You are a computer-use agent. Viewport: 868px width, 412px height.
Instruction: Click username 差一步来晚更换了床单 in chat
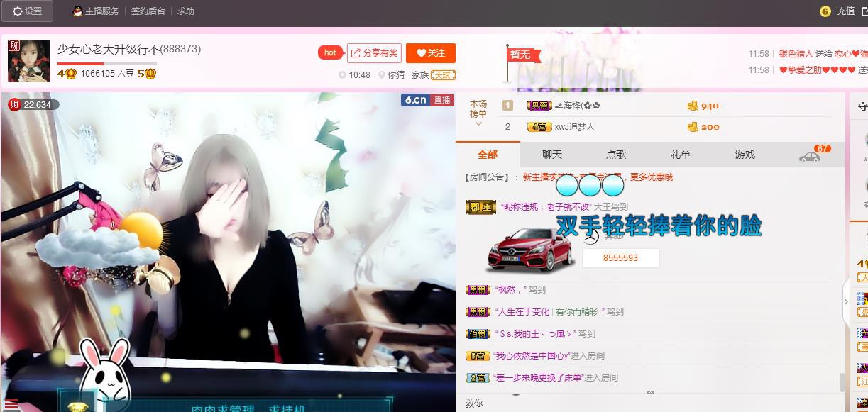(538, 377)
